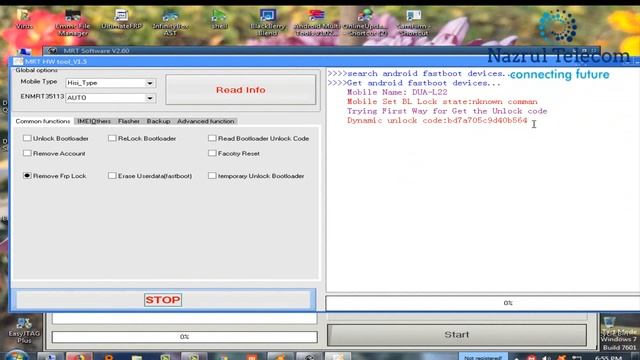Click the Read Info button
Screen dimensions: 640x360
[240, 90]
